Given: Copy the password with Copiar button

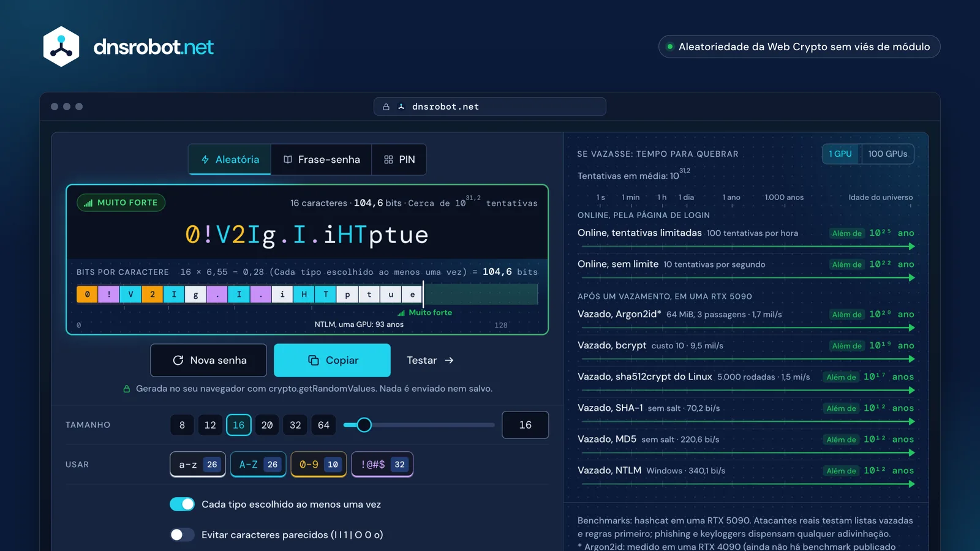Looking at the screenshot, I should coord(332,361).
